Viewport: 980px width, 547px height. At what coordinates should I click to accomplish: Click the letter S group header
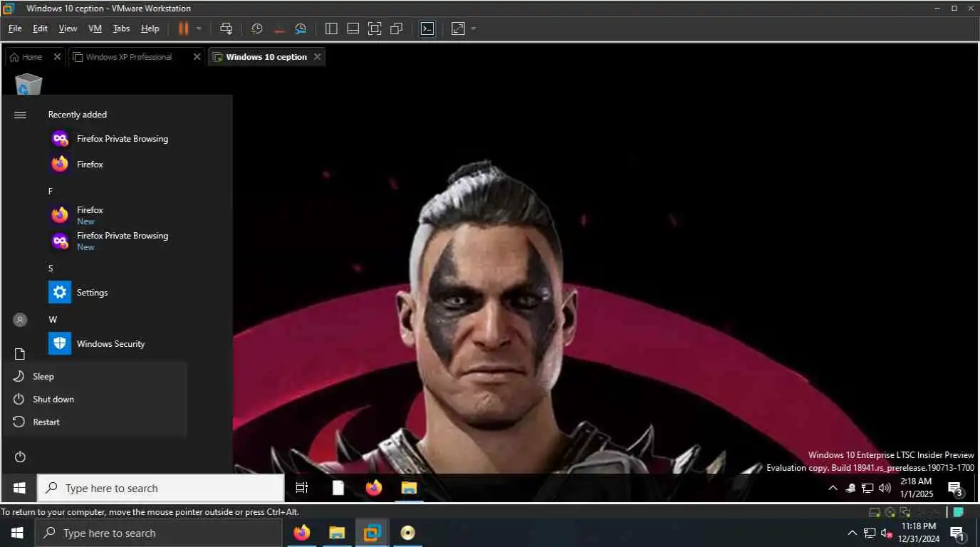51,268
